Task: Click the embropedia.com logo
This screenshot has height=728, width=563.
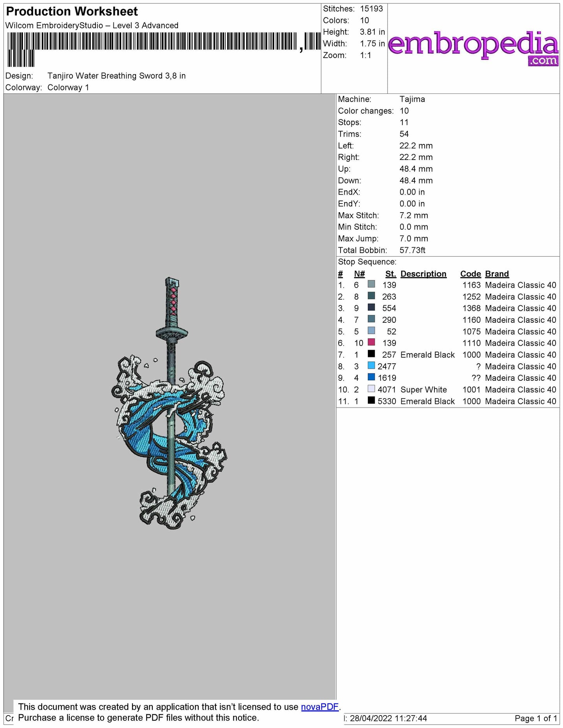Action: click(x=473, y=48)
